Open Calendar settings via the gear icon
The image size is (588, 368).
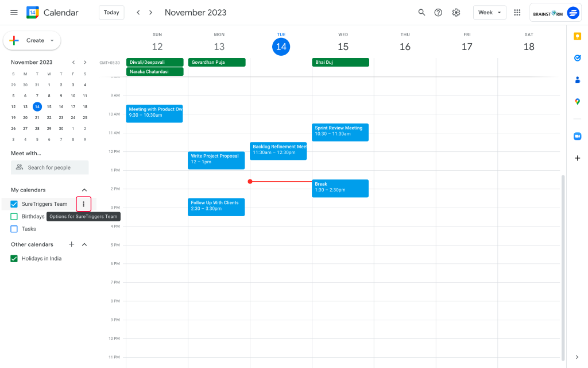click(456, 12)
